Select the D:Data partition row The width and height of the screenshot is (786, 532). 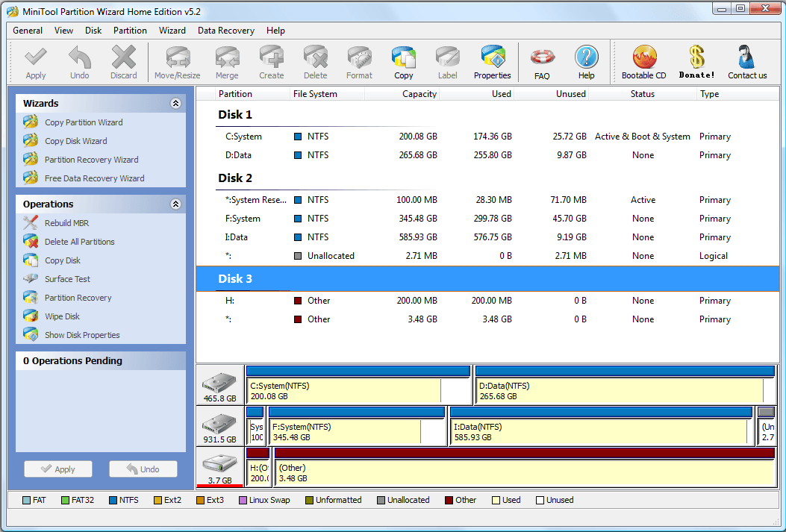[487, 155]
